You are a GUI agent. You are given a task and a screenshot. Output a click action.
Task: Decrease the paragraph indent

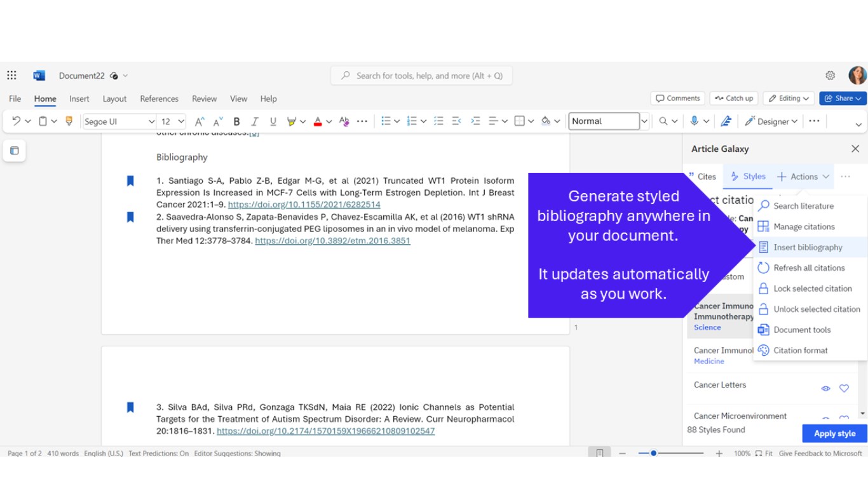[456, 121]
